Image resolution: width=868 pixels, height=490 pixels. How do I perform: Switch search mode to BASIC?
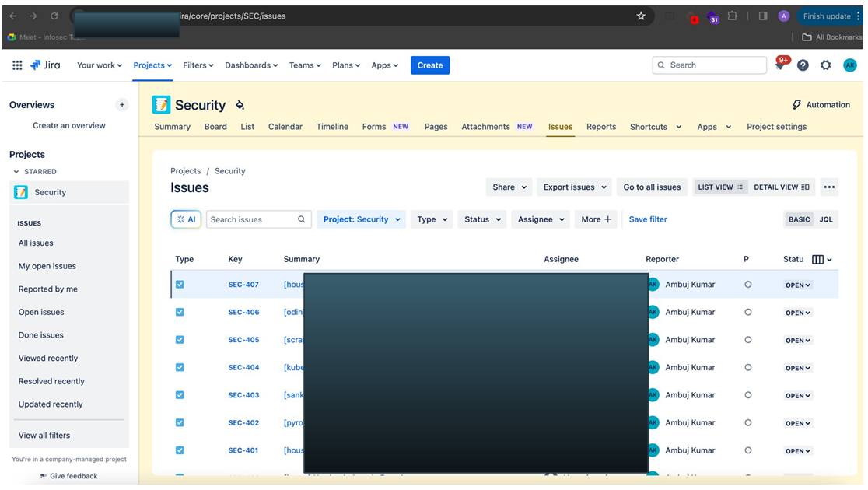click(x=799, y=219)
